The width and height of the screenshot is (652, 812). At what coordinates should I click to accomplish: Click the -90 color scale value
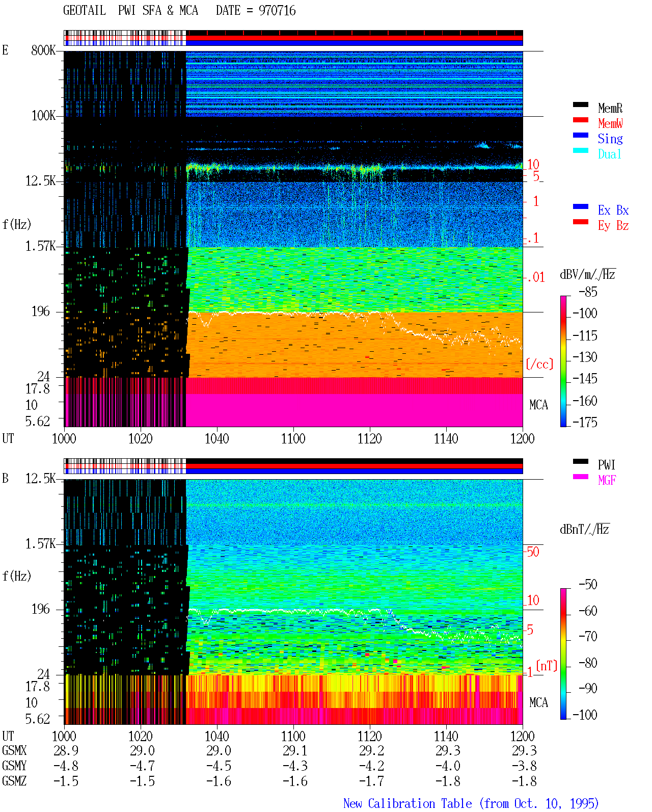click(588, 688)
